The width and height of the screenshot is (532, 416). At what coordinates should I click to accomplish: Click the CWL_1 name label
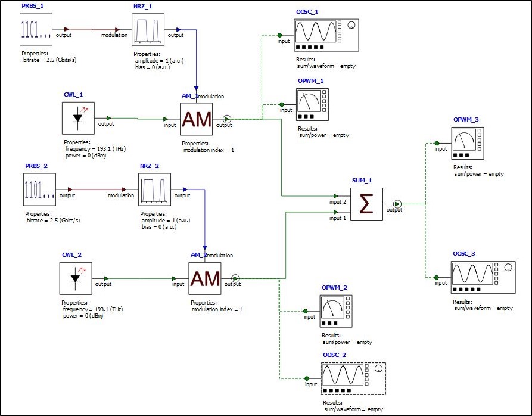[73, 95]
